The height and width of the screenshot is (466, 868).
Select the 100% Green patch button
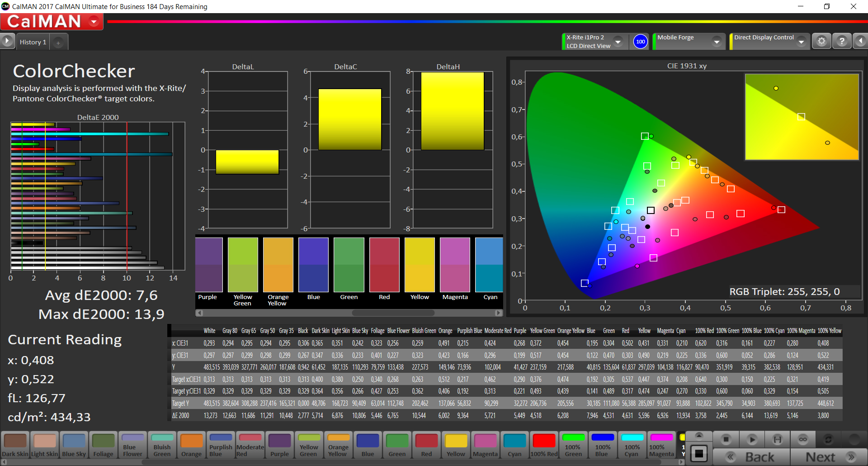point(573,445)
